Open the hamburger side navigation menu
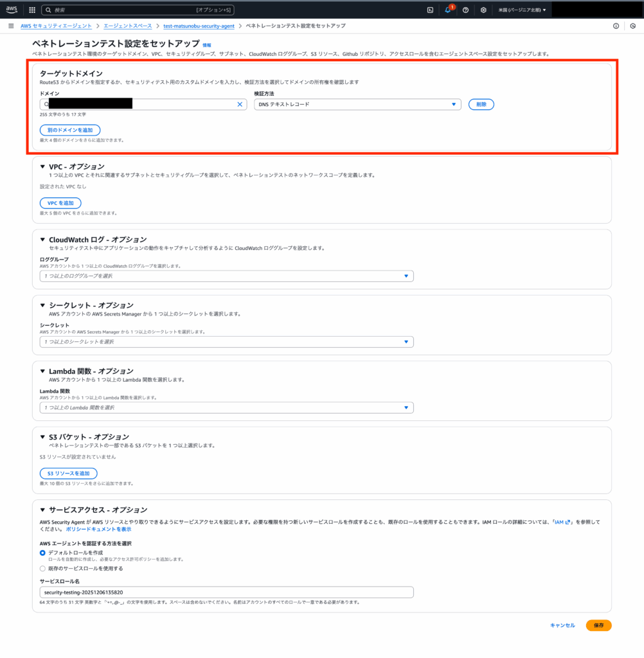This screenshot has height=658, width=644. click(11, 26)
